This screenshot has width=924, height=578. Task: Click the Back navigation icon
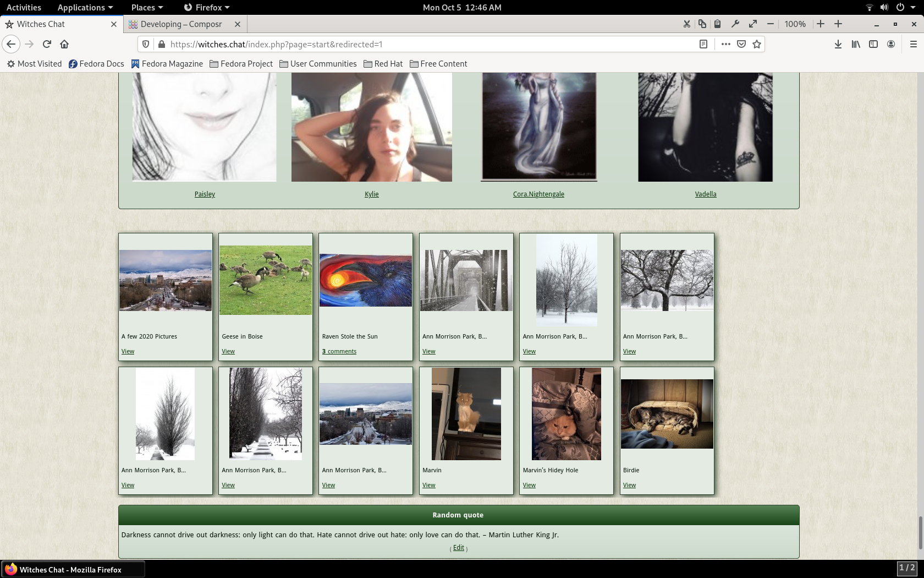click(x=11, y=44)
